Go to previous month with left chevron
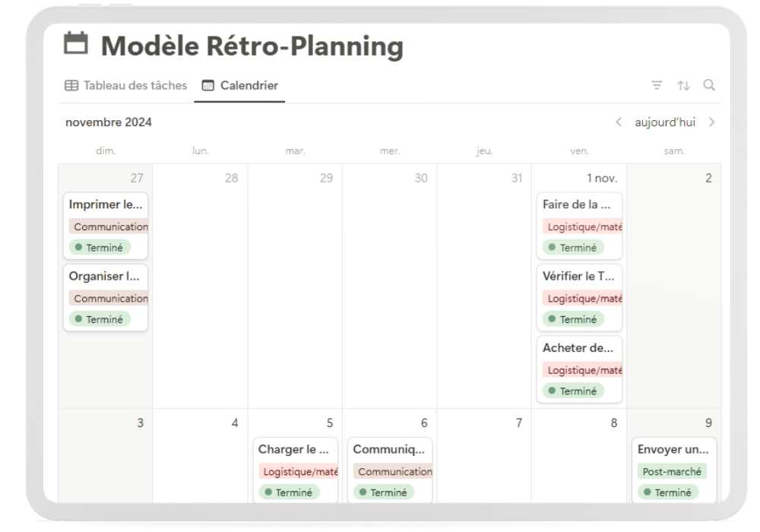 [619, 122]
